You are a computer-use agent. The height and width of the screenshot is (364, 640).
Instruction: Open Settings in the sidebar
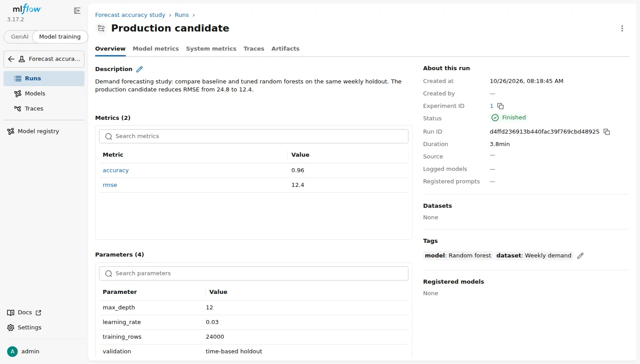click(44, 328)
